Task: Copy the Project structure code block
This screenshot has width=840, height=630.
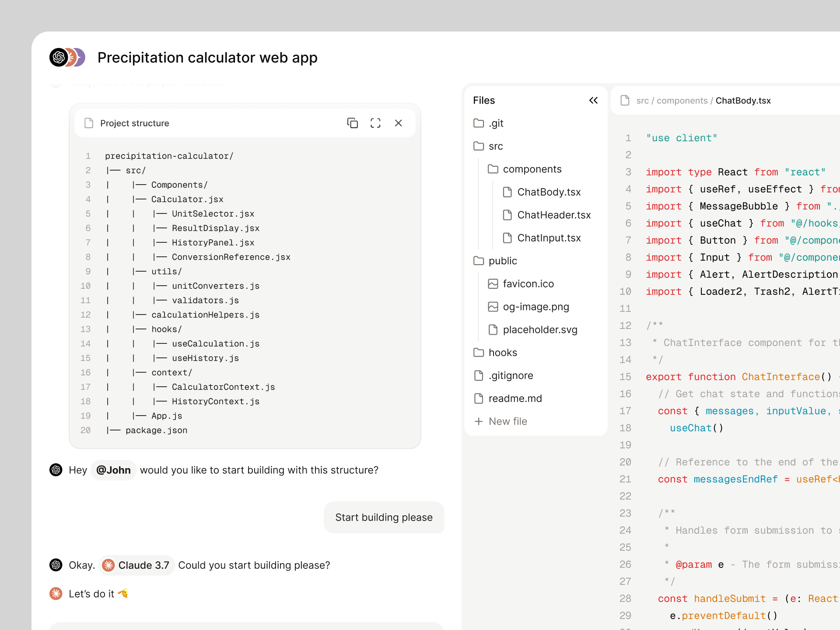Action: [352, 123]
